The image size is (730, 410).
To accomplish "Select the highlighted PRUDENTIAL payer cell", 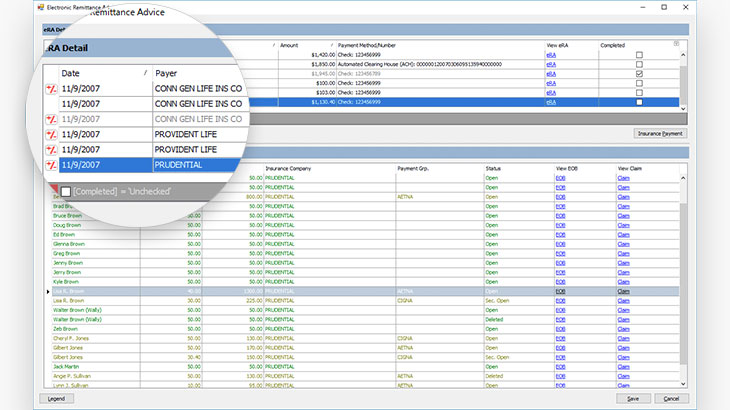I will [196, 165].
